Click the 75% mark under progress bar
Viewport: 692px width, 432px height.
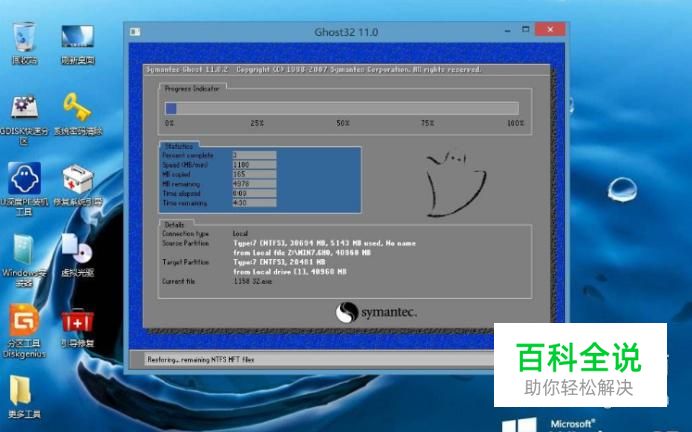[x=427, y=123]
